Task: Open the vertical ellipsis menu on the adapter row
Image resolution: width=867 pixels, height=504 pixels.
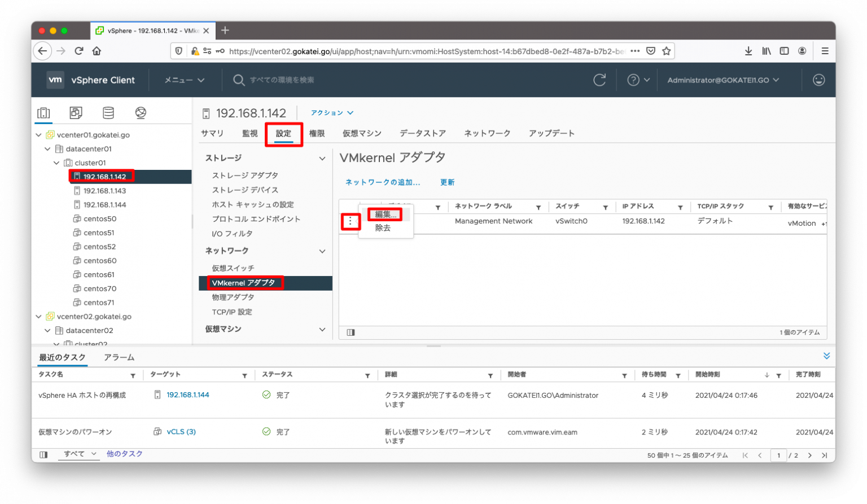Action: (x=351, y=221)
